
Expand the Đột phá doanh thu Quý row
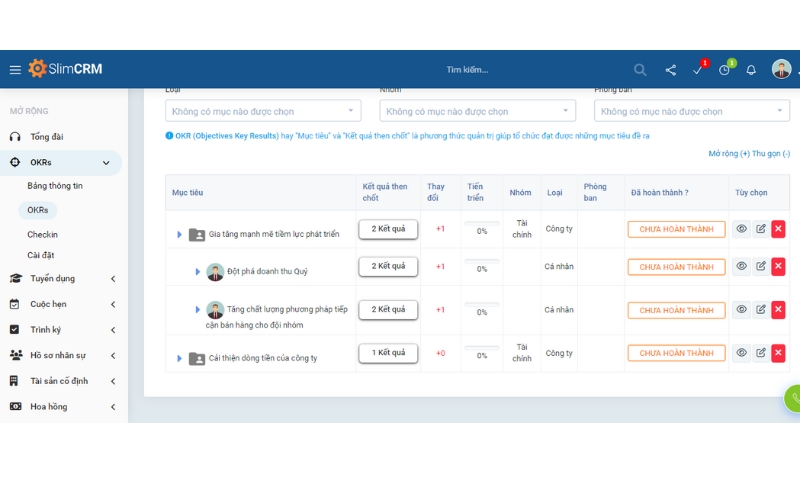click(197, 271)
